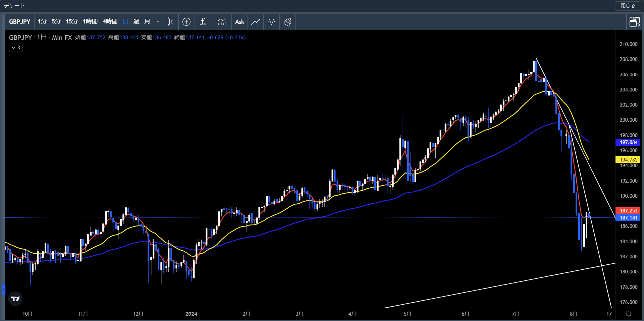Screen dimensions: 644x321
Task: Click the TradingView logo
Action: [x=15, y=299]
